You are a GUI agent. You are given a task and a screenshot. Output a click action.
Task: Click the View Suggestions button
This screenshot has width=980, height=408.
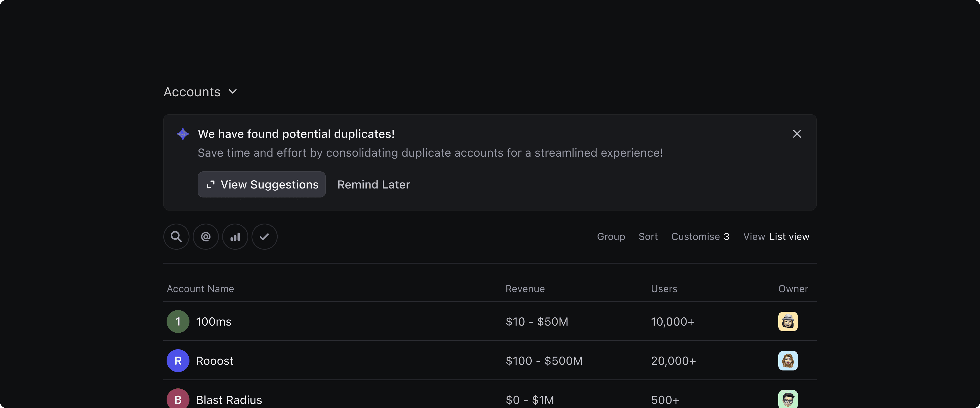point(261,184)
